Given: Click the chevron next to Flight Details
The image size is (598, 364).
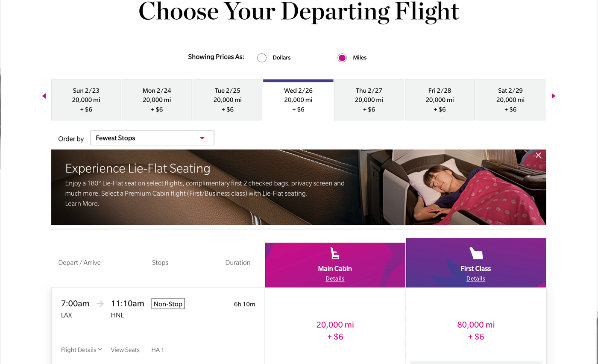Looking at the screenshot, I should [100, 349].
